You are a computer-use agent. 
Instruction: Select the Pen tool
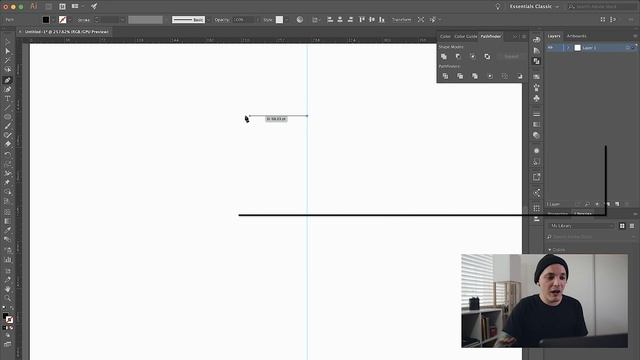[x=7, y=80]
